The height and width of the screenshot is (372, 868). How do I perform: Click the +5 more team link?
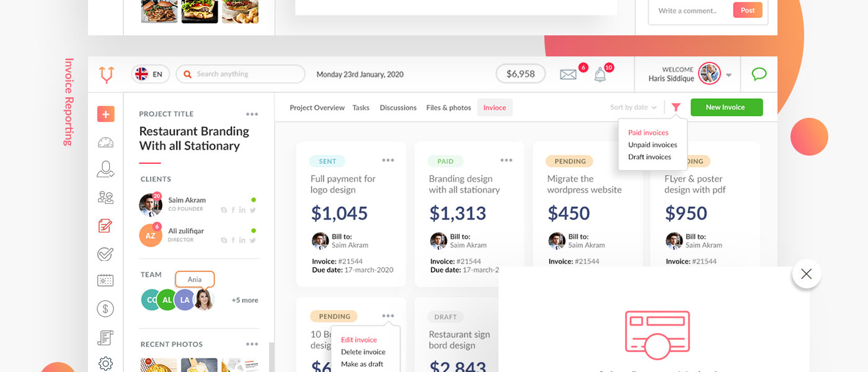pyautogui.click(x=245, y=300)
